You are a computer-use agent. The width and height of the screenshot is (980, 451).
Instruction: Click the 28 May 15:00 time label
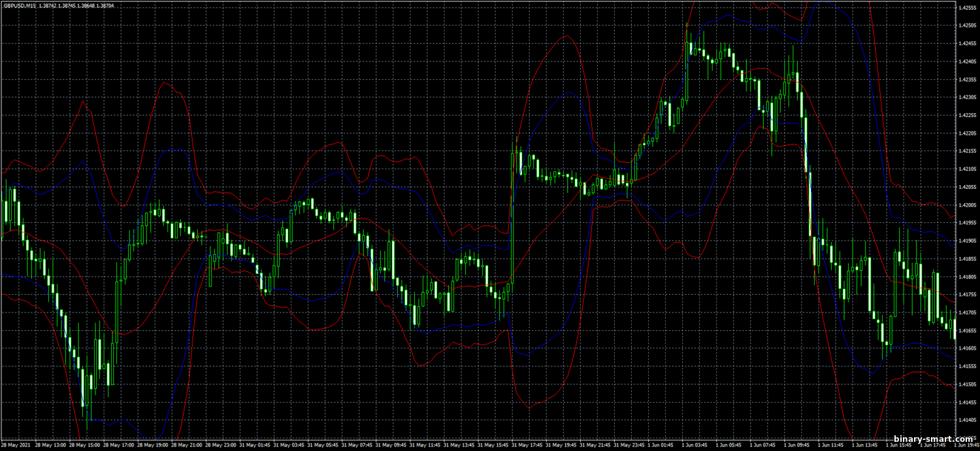click(84, 444)
